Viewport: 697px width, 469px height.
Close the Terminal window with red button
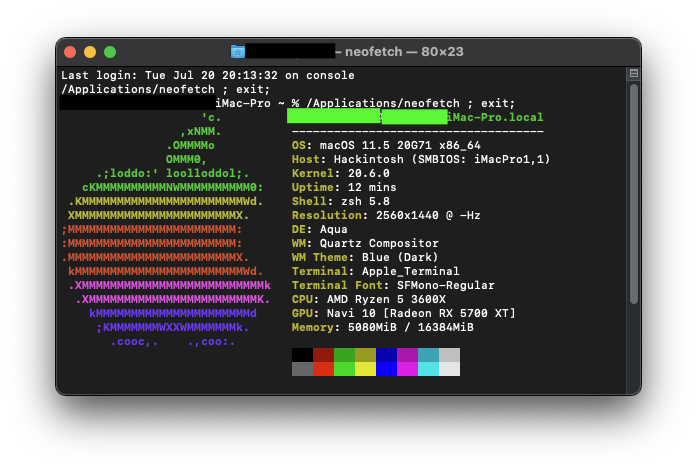coord(70,52)
